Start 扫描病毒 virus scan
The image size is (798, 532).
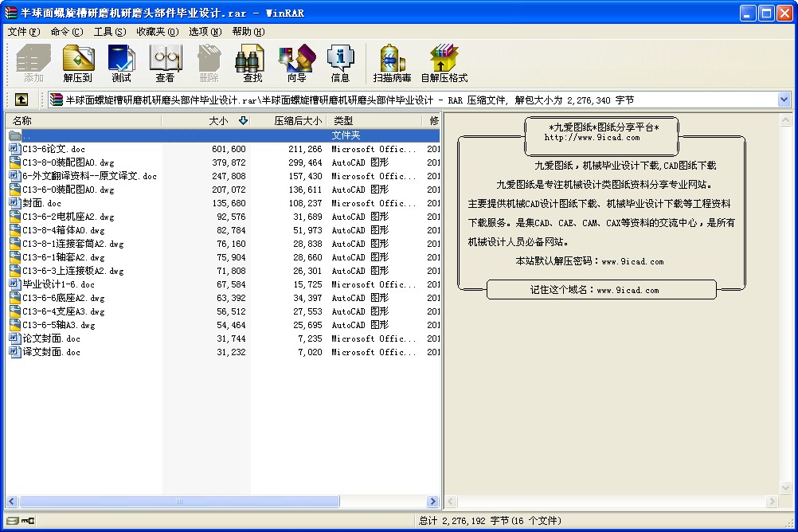[392, 63]
